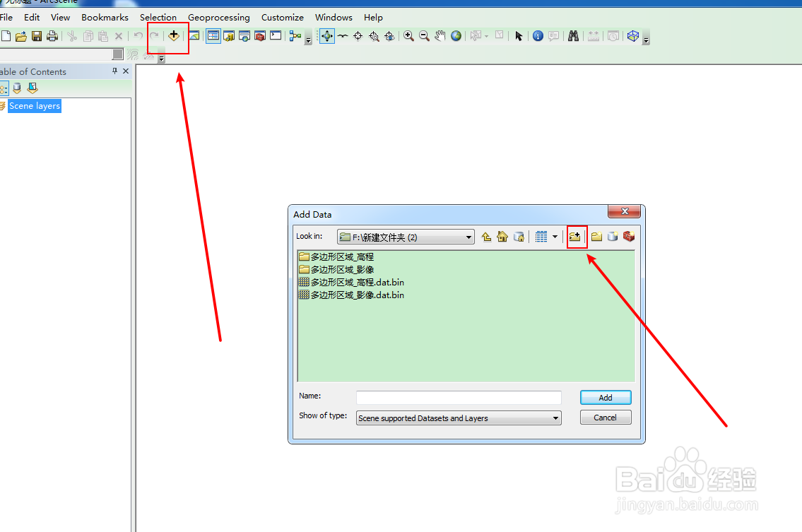Viewport: 802px width, 532px height.
Task: Click List By Selection icon in contents panel
Action: coord(33,88)
